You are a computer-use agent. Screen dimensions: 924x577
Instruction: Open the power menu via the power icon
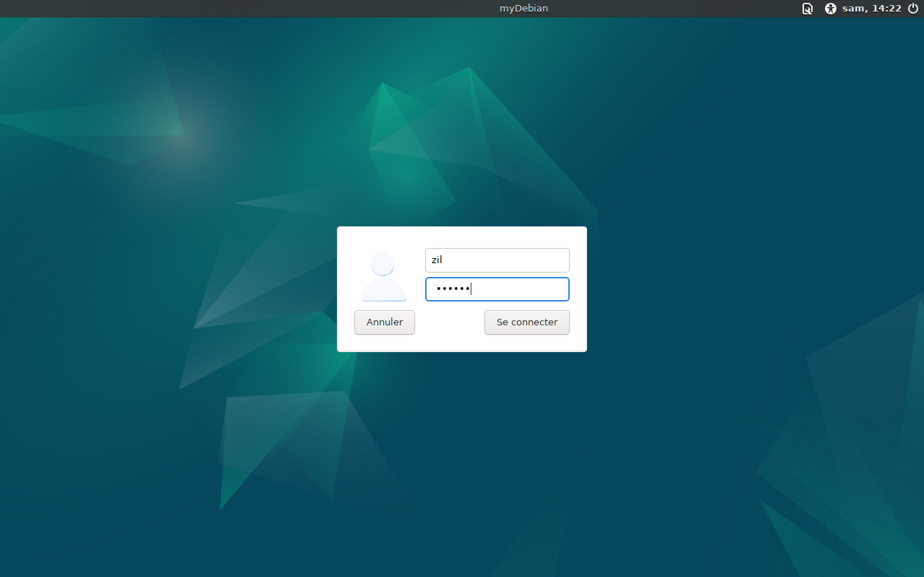[x=912, y=9]
